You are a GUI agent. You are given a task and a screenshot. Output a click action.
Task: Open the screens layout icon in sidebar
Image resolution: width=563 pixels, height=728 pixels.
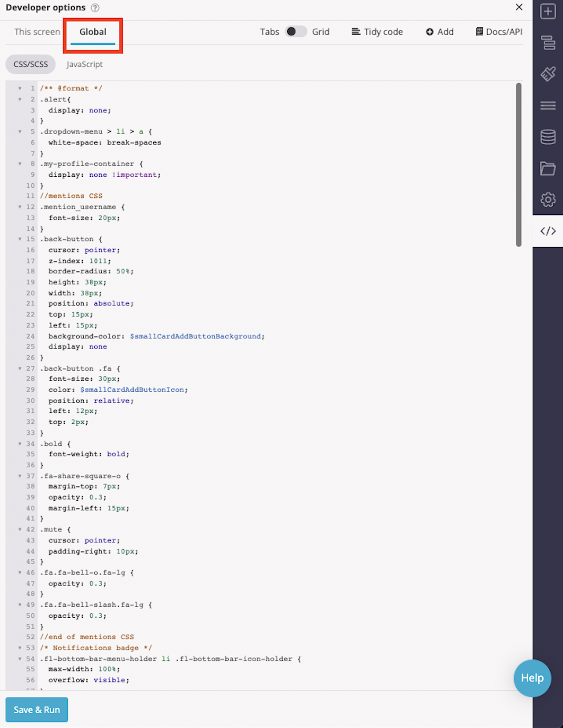[x=548, y=43]
